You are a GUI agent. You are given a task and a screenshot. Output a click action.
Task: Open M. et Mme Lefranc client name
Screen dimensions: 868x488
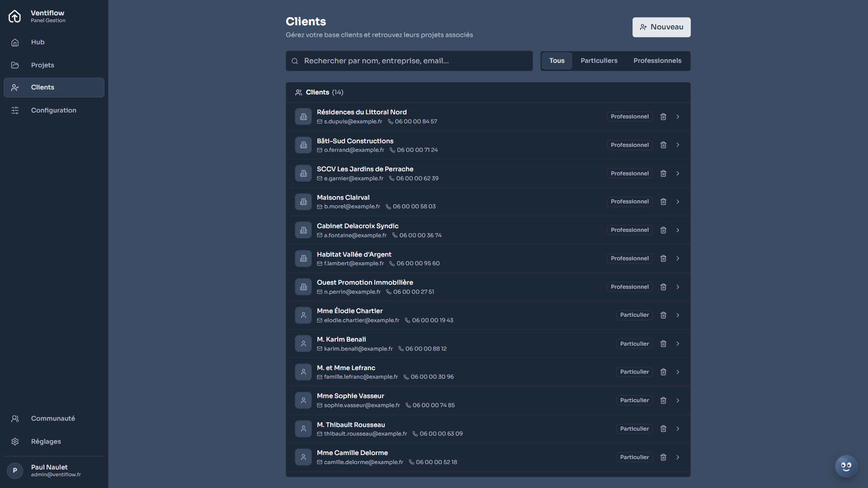(346, 368)
